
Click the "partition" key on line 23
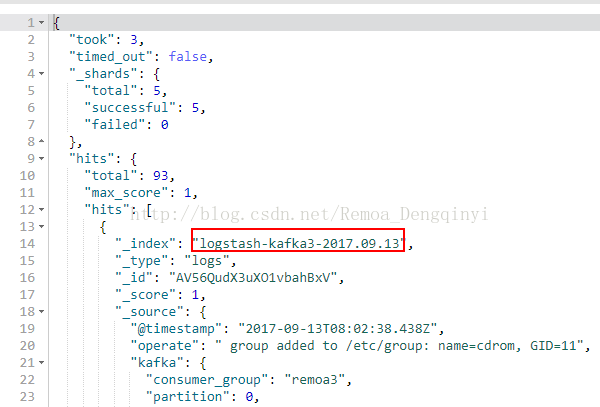click(188, 396)
